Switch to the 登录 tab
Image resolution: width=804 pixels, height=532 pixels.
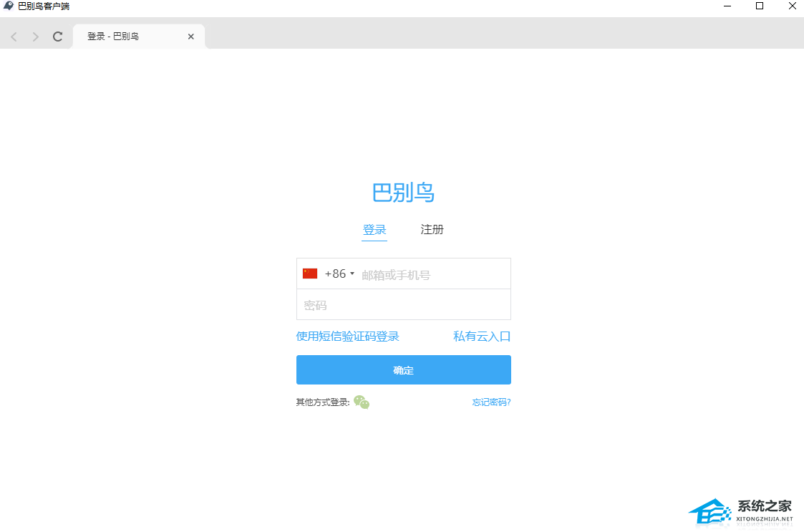(374, 230)
